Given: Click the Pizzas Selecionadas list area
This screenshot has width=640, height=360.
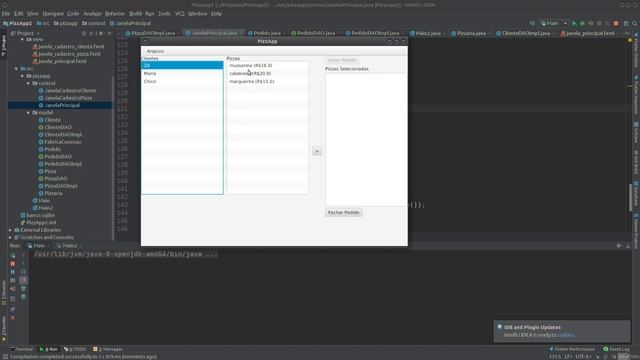Looking at the screenshot, I should 366,140.
